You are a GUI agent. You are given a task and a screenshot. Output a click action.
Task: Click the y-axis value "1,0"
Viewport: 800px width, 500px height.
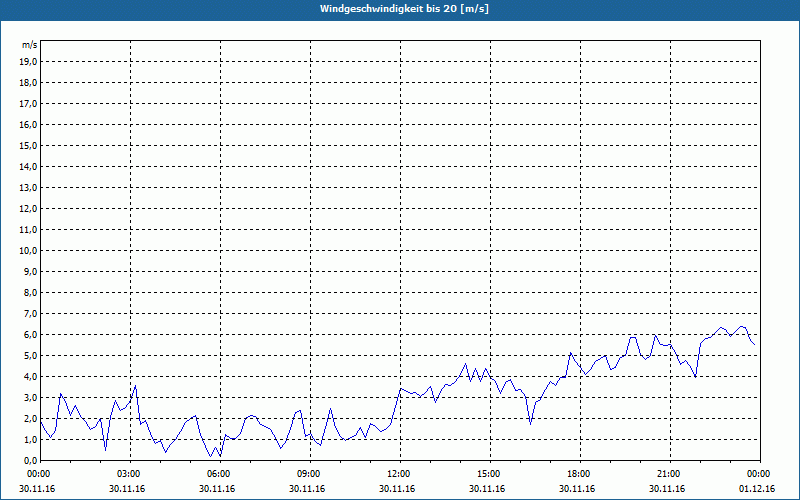click(x=30, y=439)
